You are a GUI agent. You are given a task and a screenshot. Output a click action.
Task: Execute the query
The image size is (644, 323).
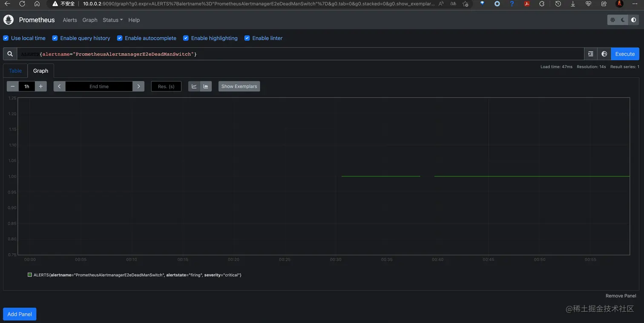[x=625, y=54]
